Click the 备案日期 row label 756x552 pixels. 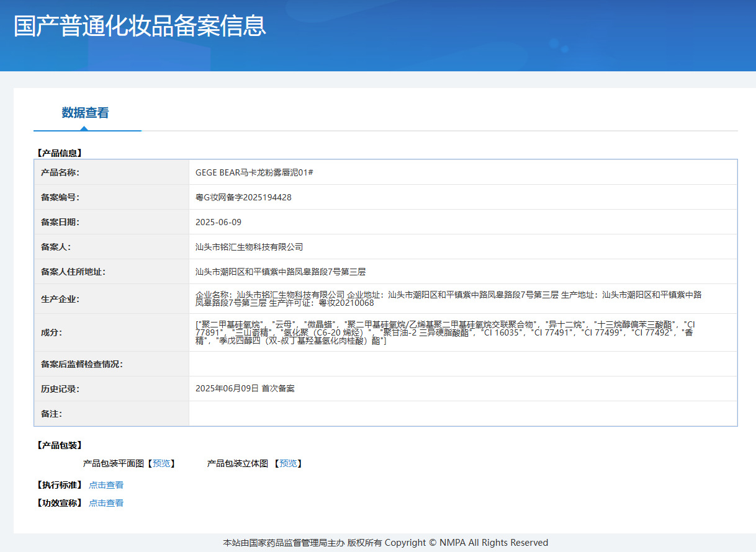click(x=60, y=222)
